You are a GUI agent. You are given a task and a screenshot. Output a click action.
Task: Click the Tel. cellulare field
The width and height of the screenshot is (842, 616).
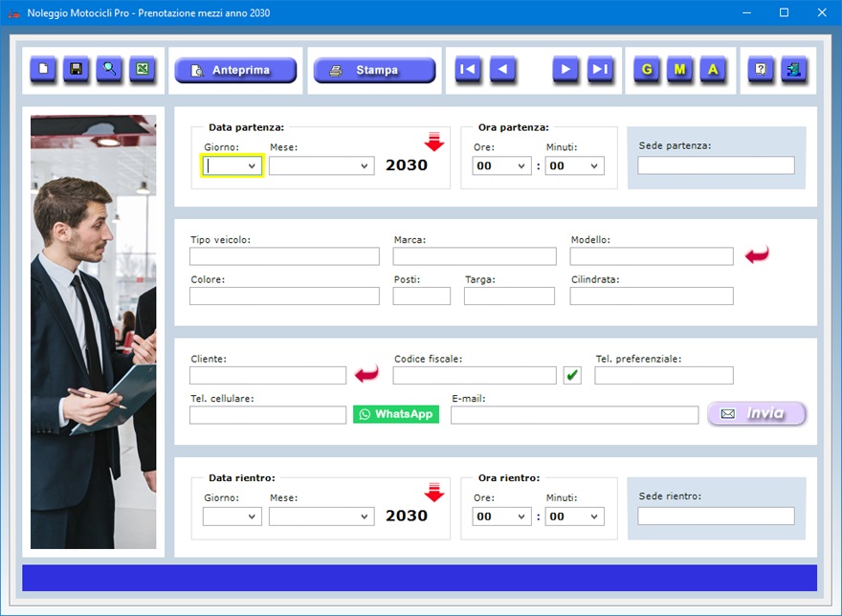[x=268, y=415]
